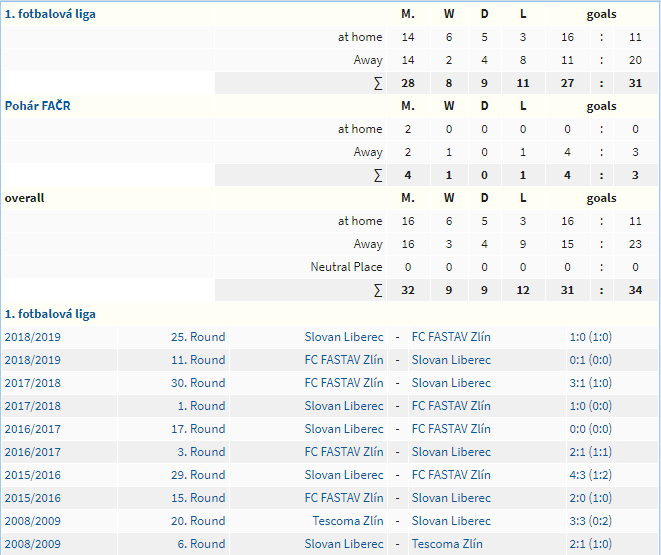Open the 6. Round match link
Image resolution: width=661 pixels, height=555 pixels.
tap(201, 544)
